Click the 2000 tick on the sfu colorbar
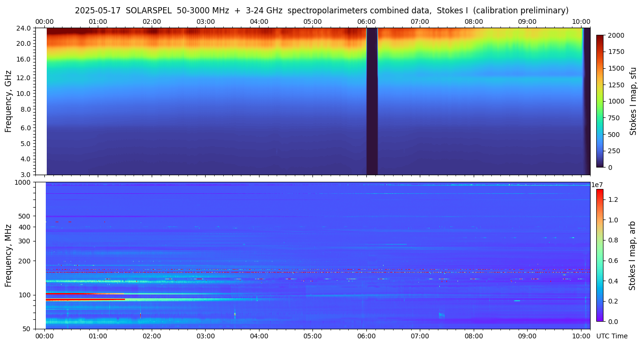Viewport: 644px width, 346px height. pos(615,35)
